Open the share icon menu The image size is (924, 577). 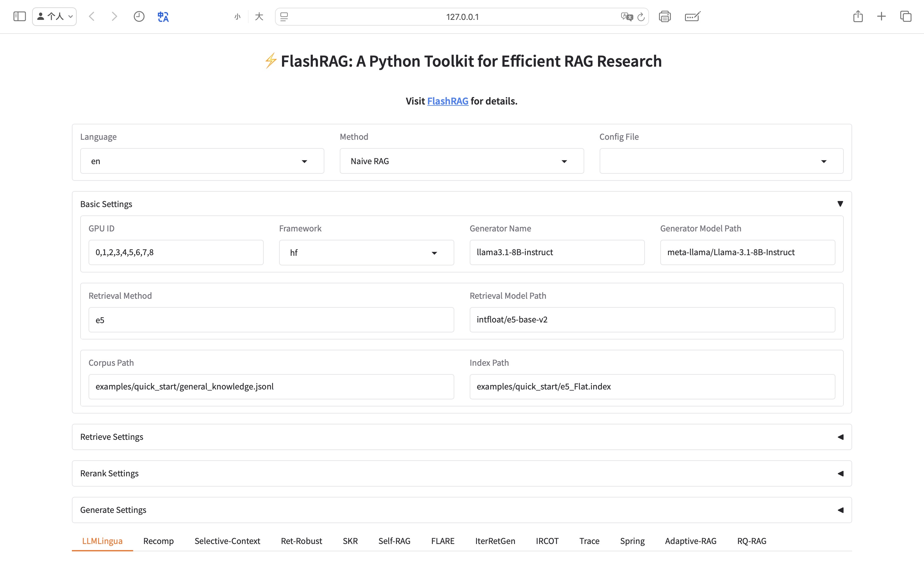pos(858,16)
